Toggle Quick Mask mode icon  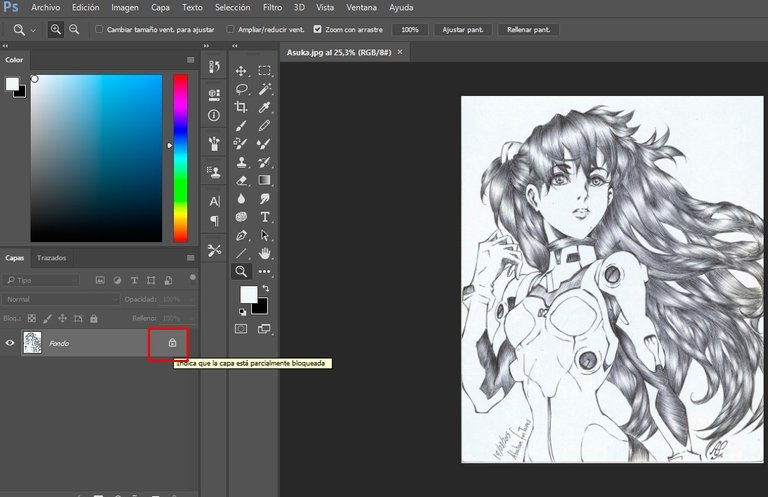241,329
